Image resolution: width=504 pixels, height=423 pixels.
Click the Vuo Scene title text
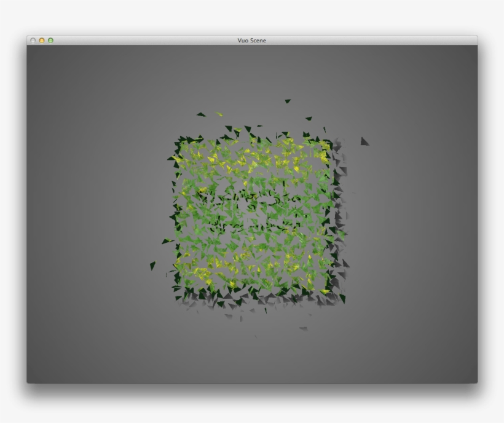[252, 40]
